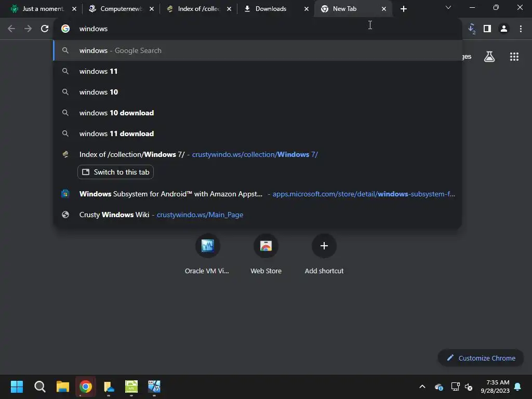
Task: Click the address bar text 'windows'
Action: coord(94,29)
